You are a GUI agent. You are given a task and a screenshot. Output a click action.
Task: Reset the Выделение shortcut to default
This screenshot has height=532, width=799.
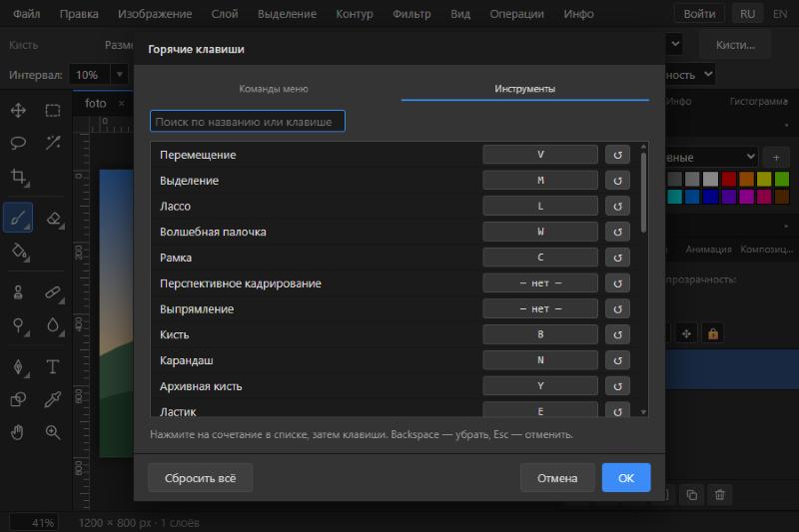click(617, 181)
